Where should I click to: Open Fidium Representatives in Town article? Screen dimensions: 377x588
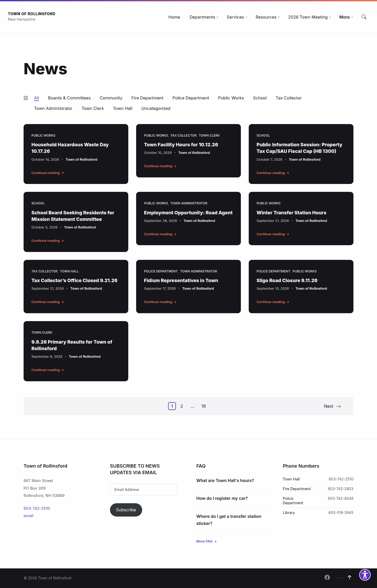tap(181, 280)
